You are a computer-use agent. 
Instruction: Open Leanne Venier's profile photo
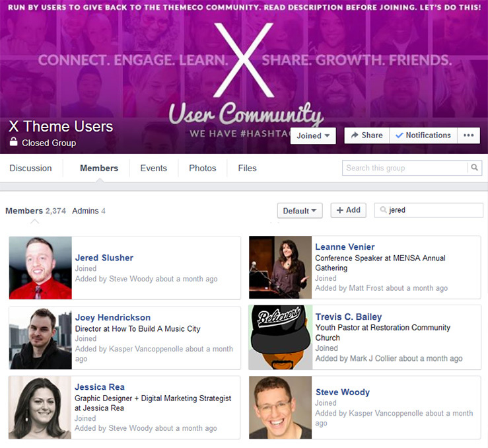pos(281,268)
